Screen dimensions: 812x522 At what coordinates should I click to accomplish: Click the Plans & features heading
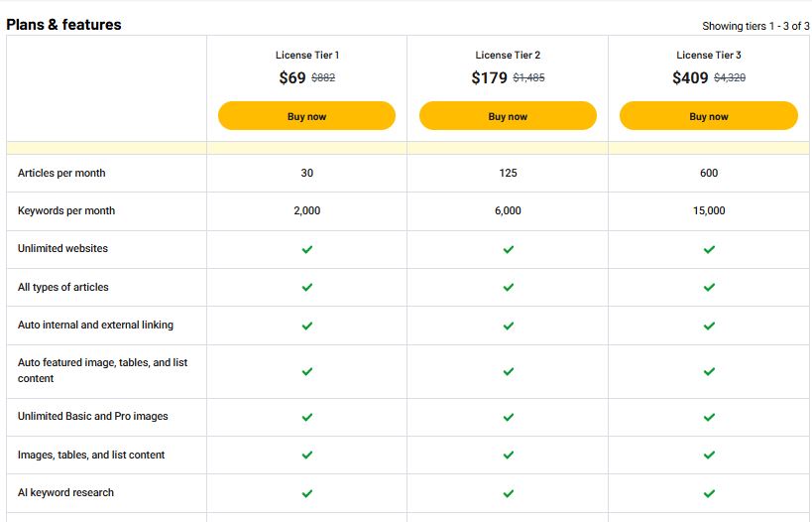click(x=63, y=25)
